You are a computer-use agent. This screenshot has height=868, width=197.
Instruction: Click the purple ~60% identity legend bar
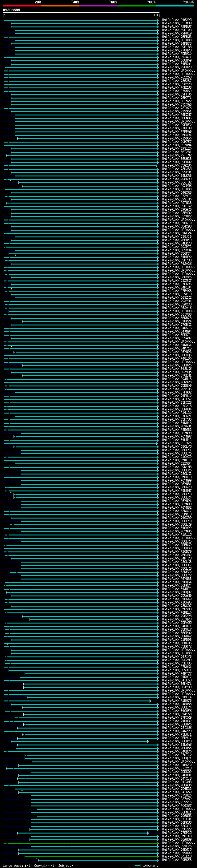click(99, 6)
